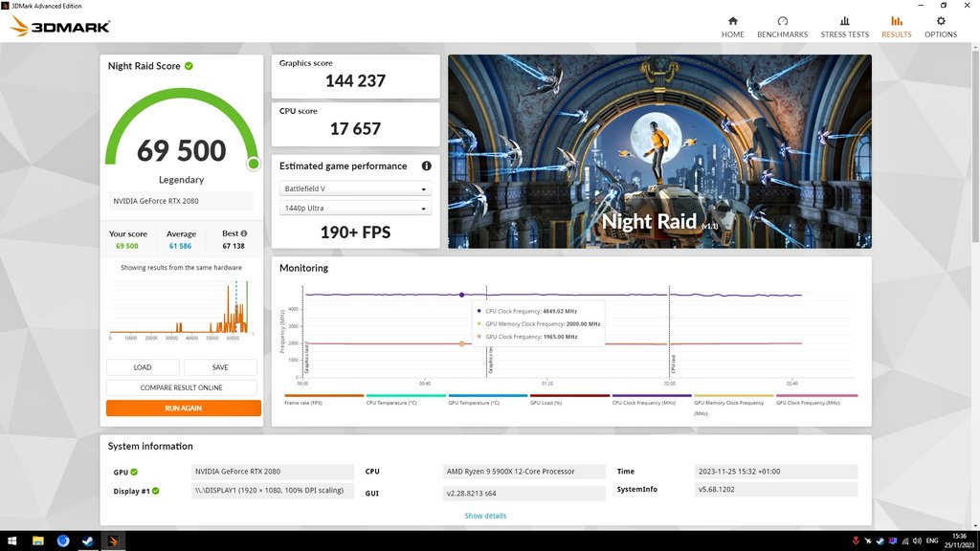The height and width of the screenshot is (551, 980).
Task: Click the AMD Ryzen 9 5900X processor field
Action: [523, 472]
